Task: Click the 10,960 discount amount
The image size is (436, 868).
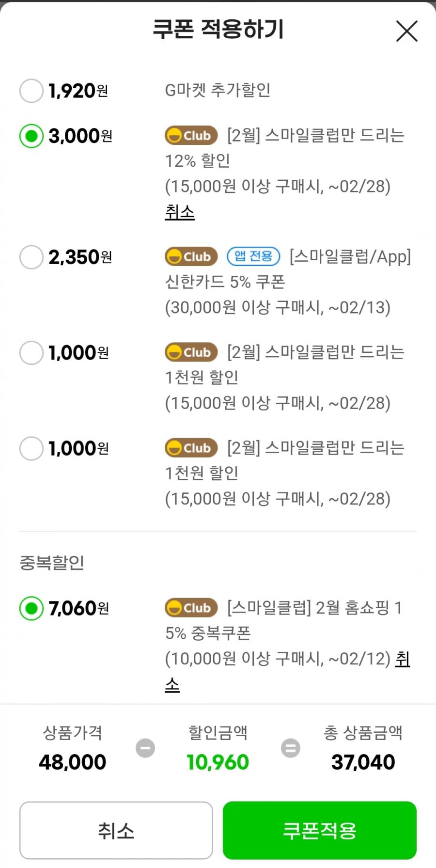Action: click(x=218, y=762)
